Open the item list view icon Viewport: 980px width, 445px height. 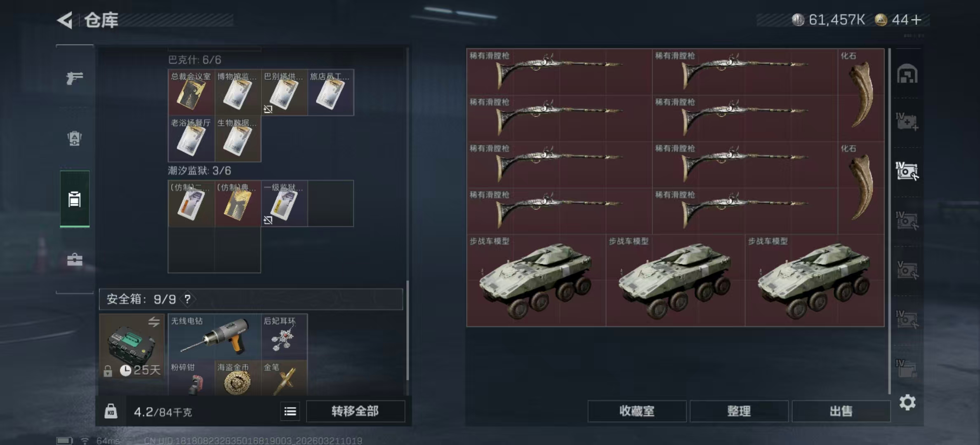click(290, 411)
